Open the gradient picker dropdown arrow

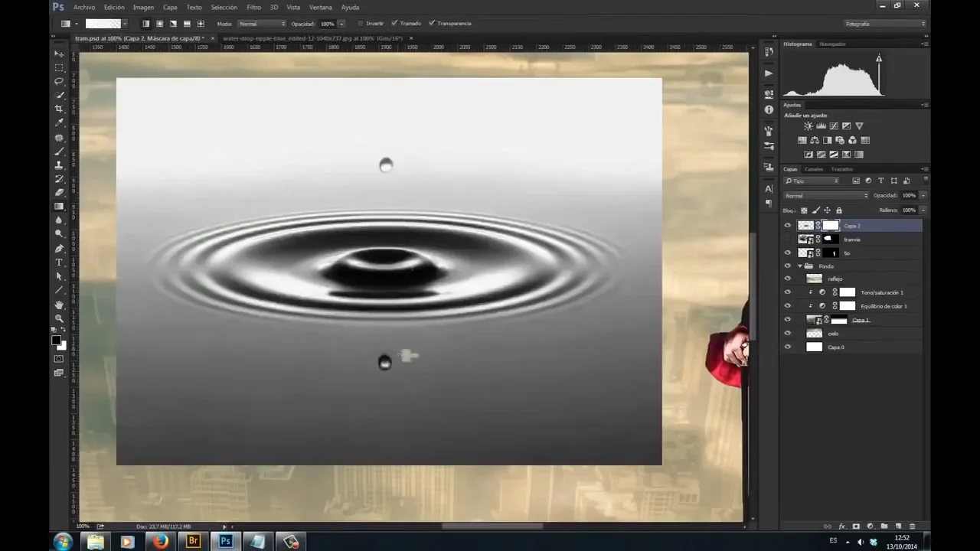pos(125,24)
